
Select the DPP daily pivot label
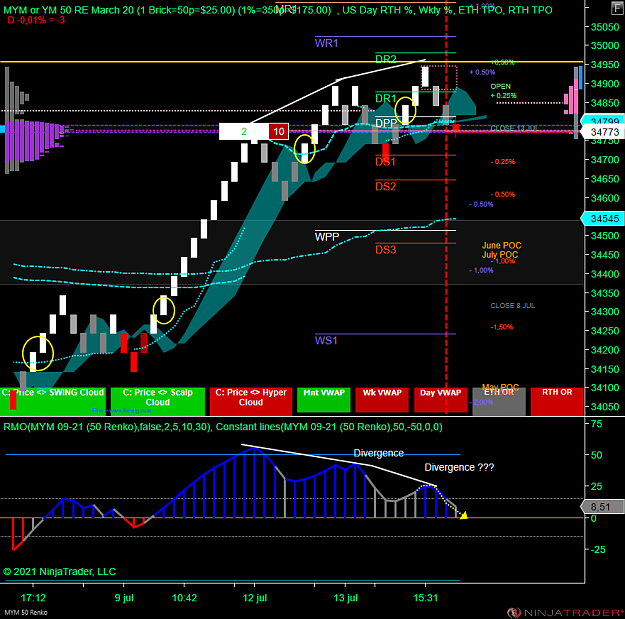click(x=386, y=123)
